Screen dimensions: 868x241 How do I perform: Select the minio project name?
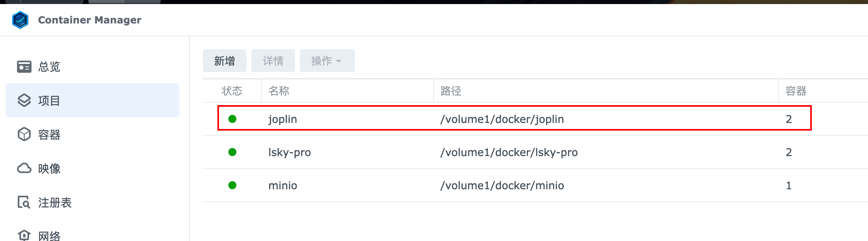click(x=283, y=185)
